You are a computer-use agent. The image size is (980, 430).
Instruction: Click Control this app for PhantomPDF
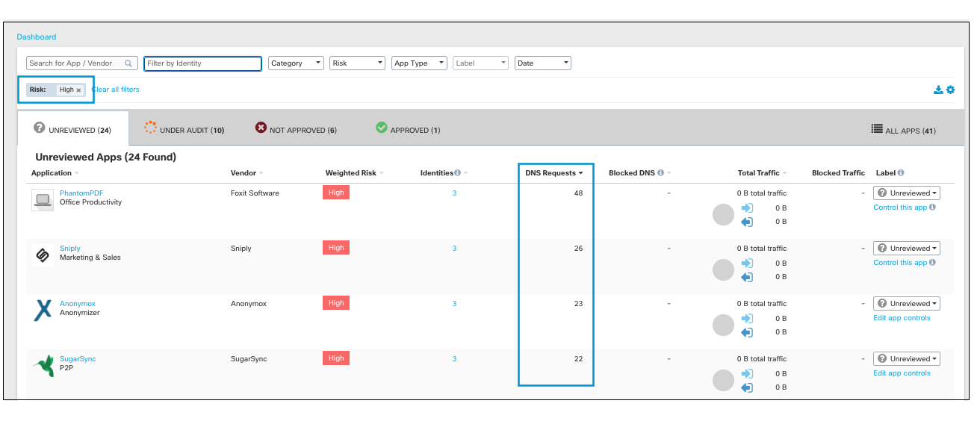point(900,208)
